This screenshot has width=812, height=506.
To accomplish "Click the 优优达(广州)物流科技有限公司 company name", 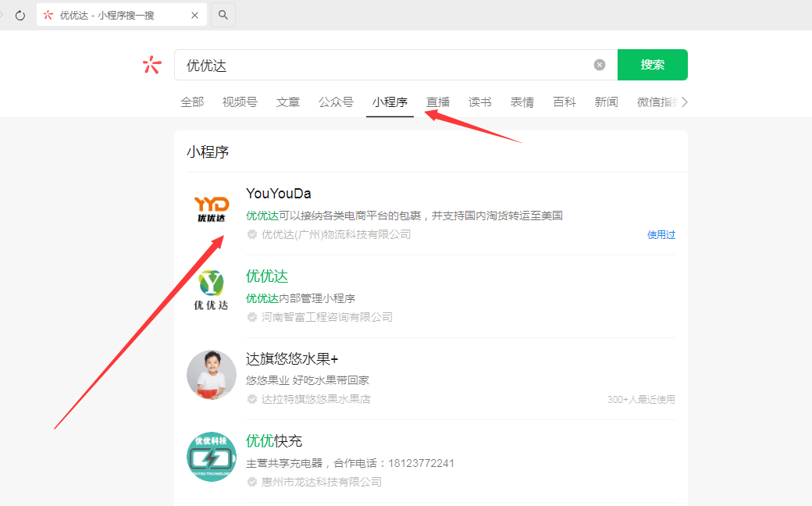I will [x=336, y=234].
